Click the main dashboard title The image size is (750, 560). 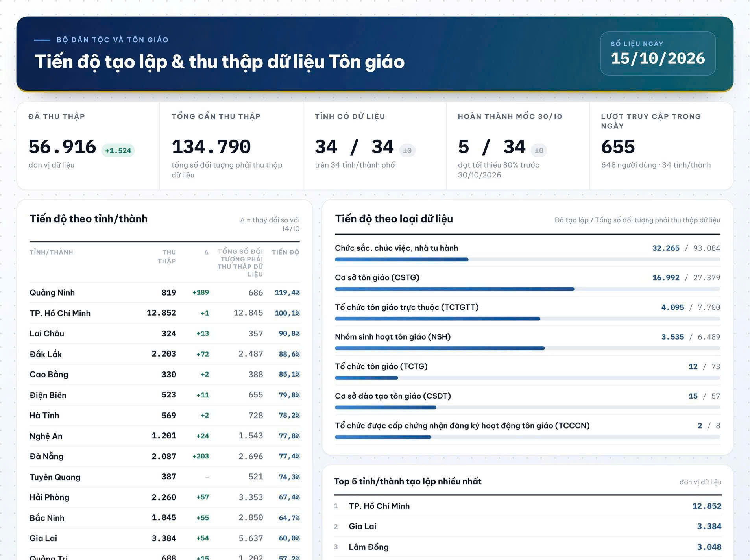[x=220, y=62]
